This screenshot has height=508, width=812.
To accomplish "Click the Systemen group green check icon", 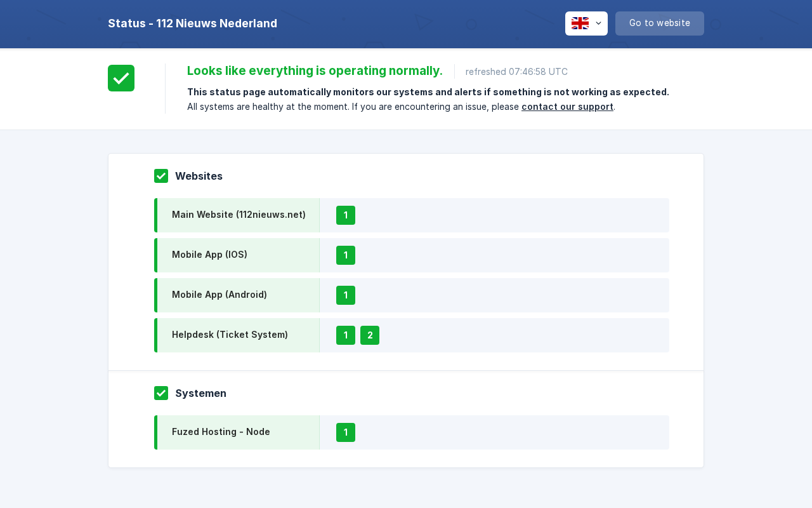I will pos(161,393).
